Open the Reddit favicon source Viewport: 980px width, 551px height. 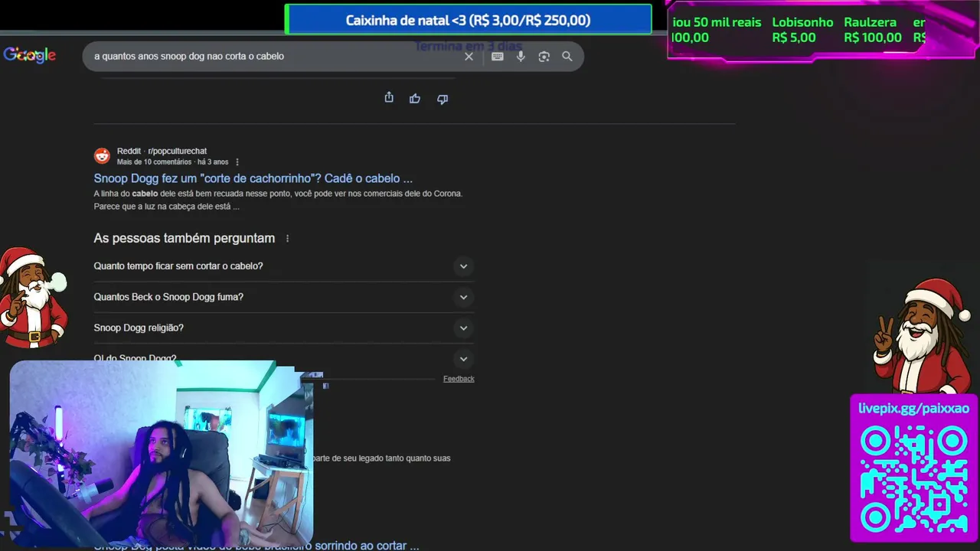click(102, 156)
